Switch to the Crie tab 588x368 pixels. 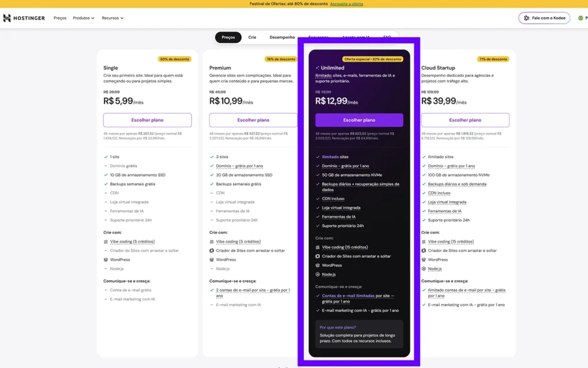(253, 37)
